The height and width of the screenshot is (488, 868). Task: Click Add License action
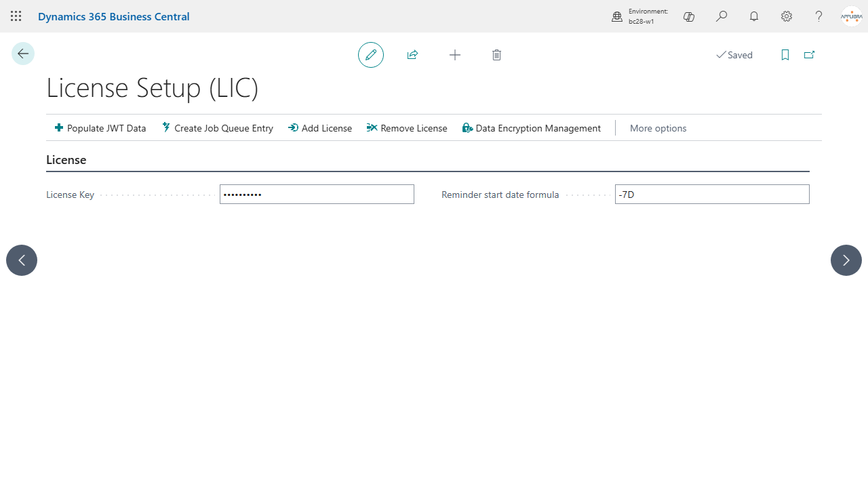320,128
